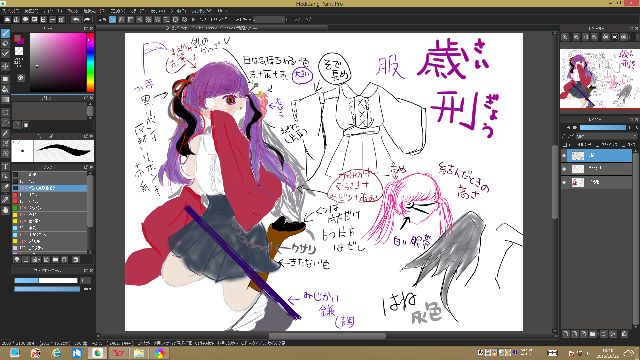Add new layer from Layer panel bottom
The image size is (640, 360).
point(566,333)
